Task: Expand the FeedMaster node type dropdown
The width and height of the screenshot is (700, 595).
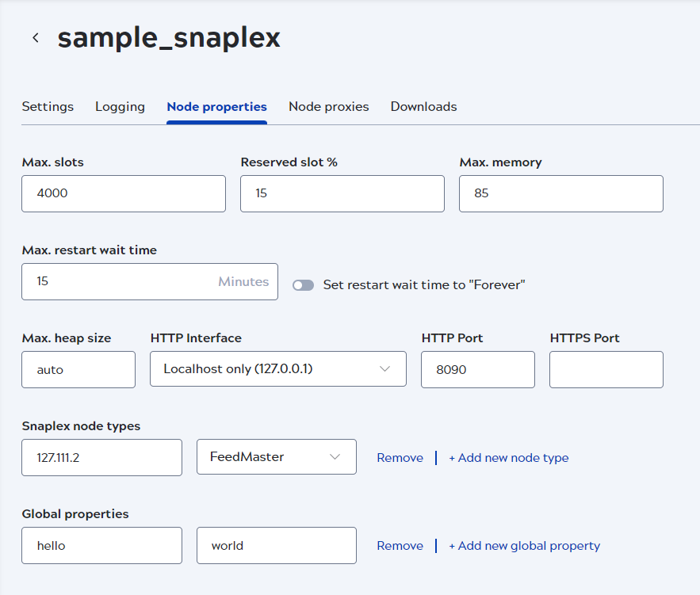Action: coord(276,457)
